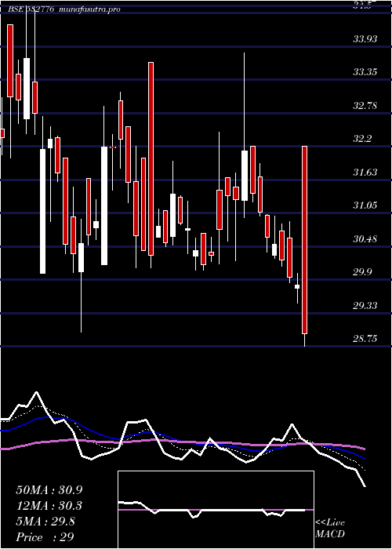The width and height of the screenshot is (392, 549).
Task: Click the 29.33 price axis label
Action: [x=365, y=306]
